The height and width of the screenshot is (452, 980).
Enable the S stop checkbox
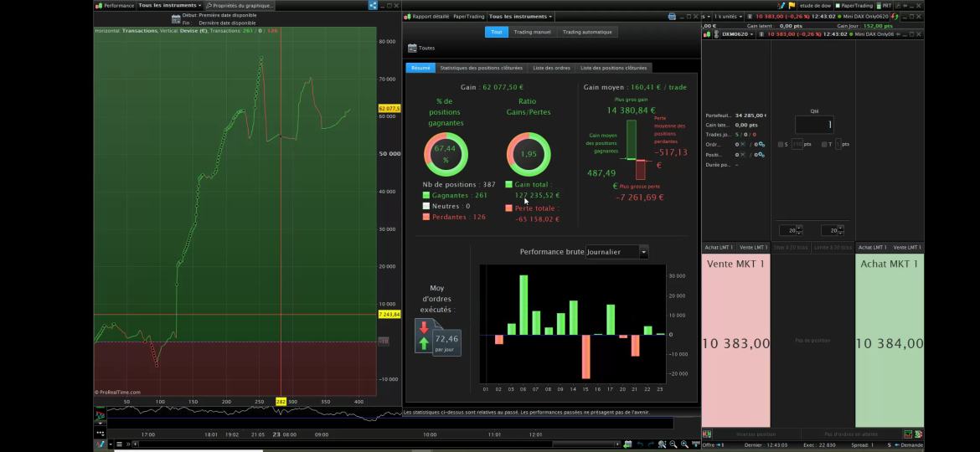click(x=781, y=144)
